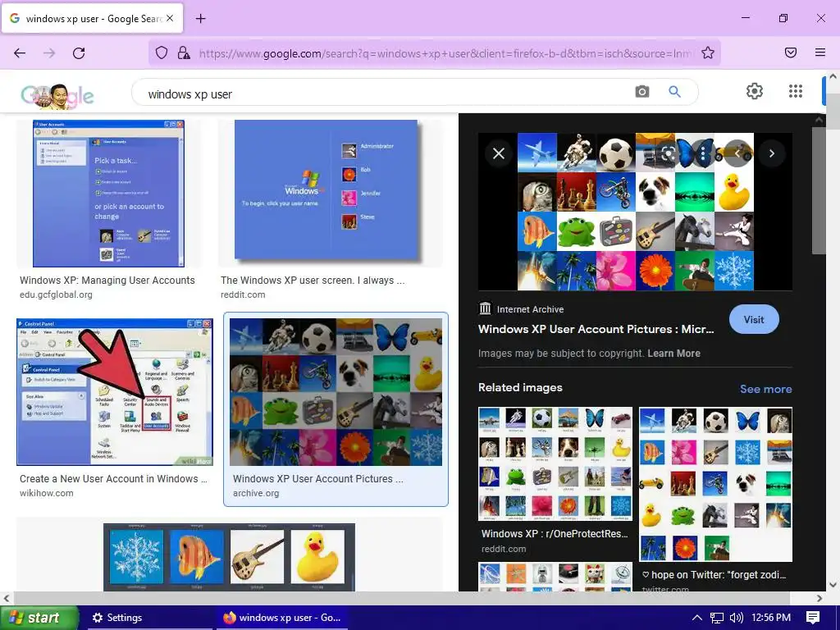Click See more related images

click(765, 389)
